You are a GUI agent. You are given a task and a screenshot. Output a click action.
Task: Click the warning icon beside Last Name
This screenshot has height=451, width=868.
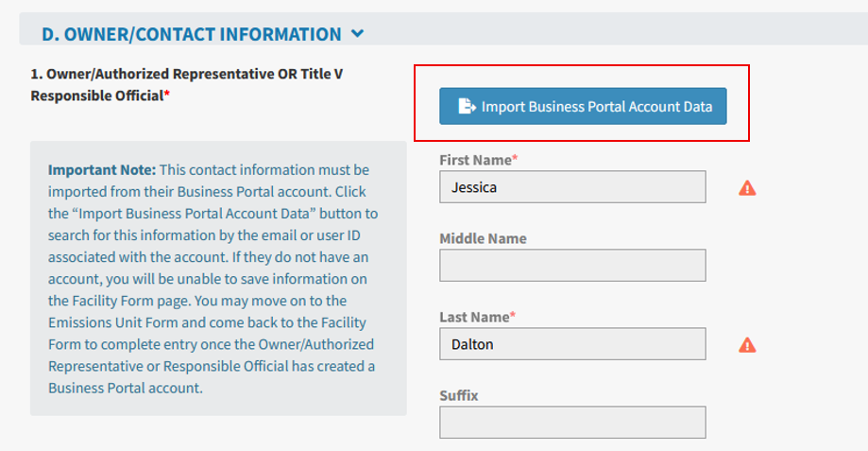(747, 345)
